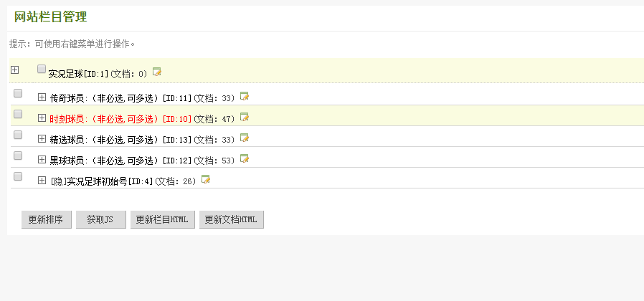
Task: Enable checkbox for 精选球员 row
Action: (18, 135)
